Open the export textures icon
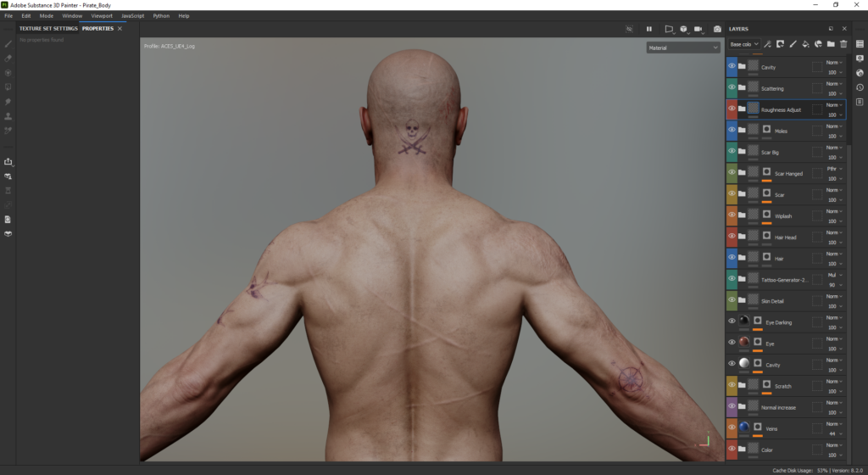868x475 pixels. tap(8, 162)
